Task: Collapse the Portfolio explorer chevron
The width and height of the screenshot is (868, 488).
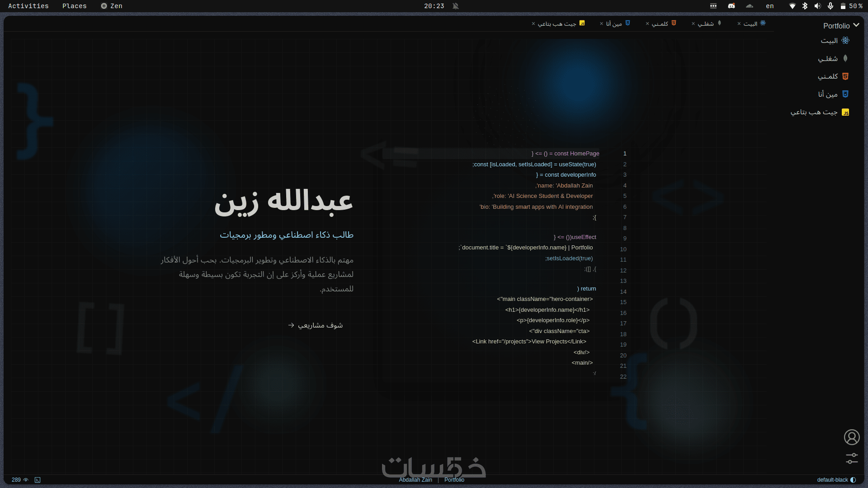Action: click(x=856, y=26)
